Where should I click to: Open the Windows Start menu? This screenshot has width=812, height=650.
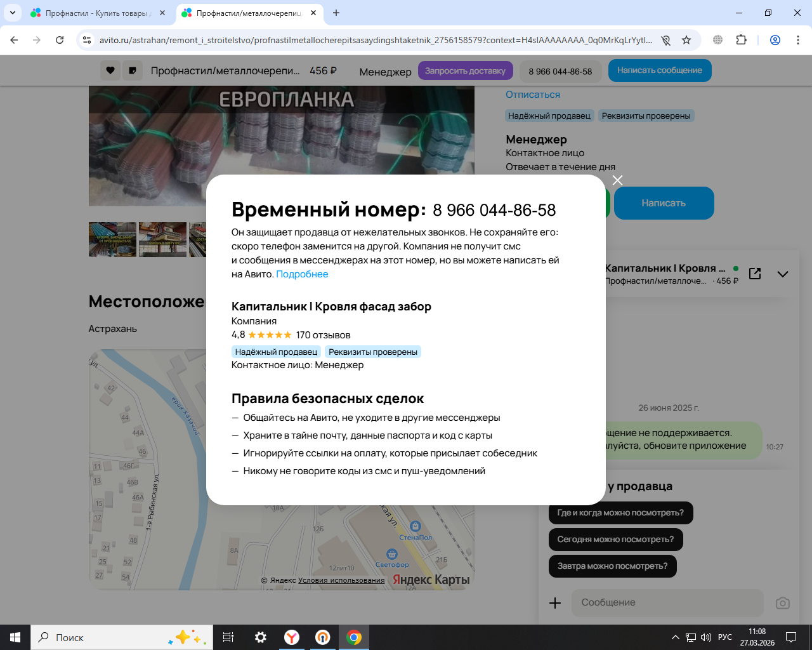coord(15,637)
